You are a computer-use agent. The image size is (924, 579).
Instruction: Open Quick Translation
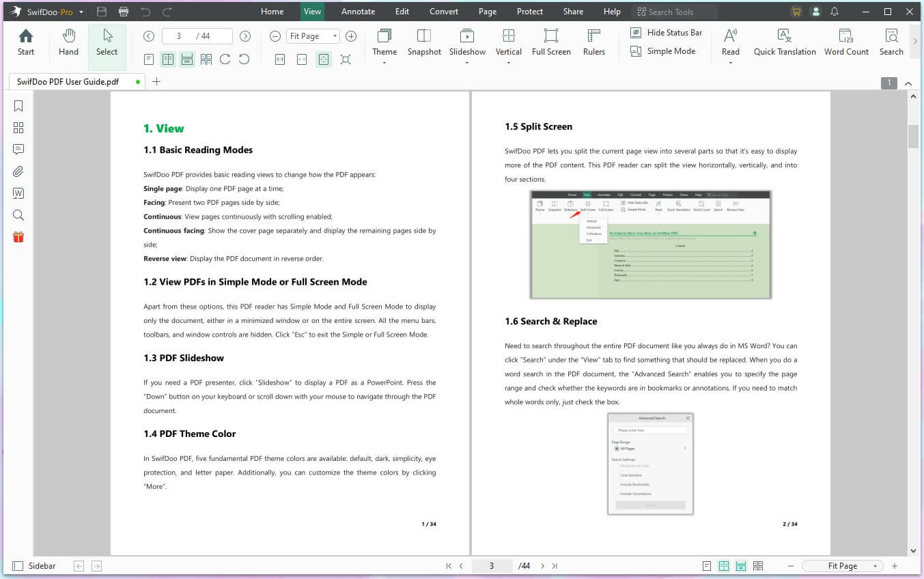tap(785, 42)
